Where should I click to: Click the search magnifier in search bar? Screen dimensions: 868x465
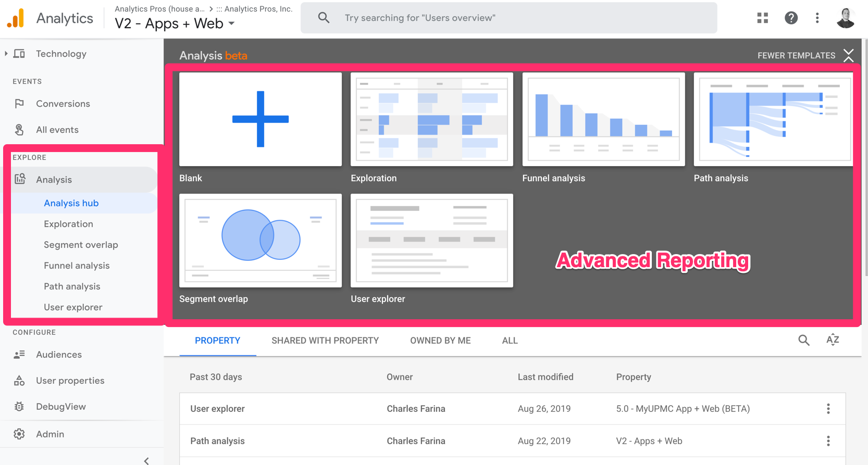tap(324, 18)
